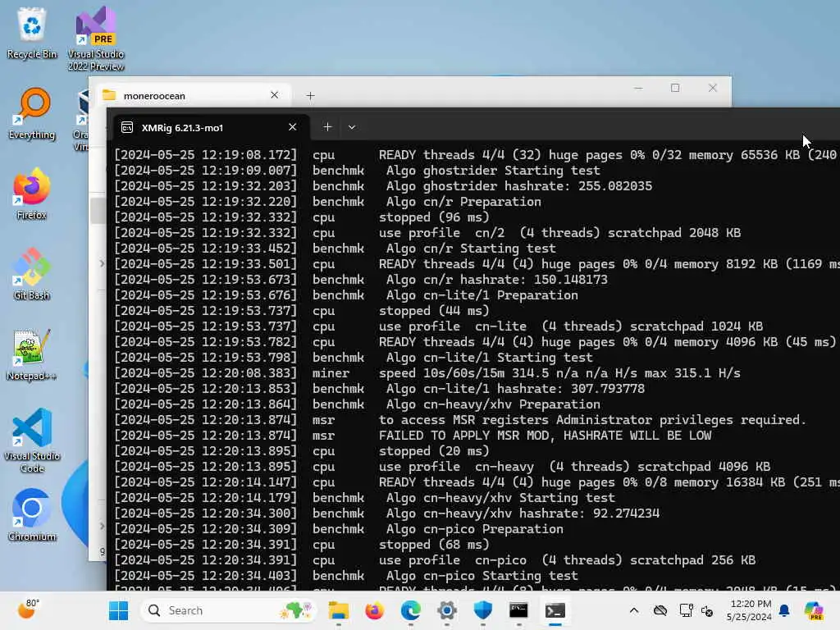This screenshot has width=840, height=630.
Task: Launch Notepad++ from the desktop
Action: point(32,354)
